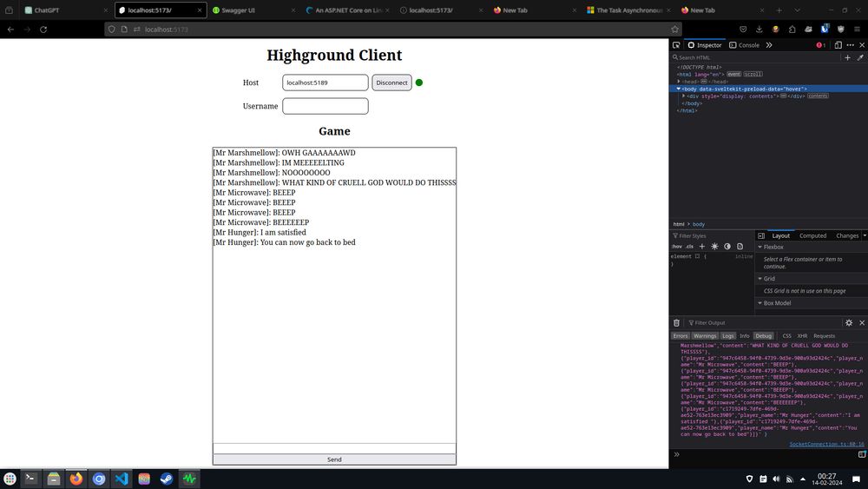Click the Host input showing localhost:5189

(x=325, y=83)
